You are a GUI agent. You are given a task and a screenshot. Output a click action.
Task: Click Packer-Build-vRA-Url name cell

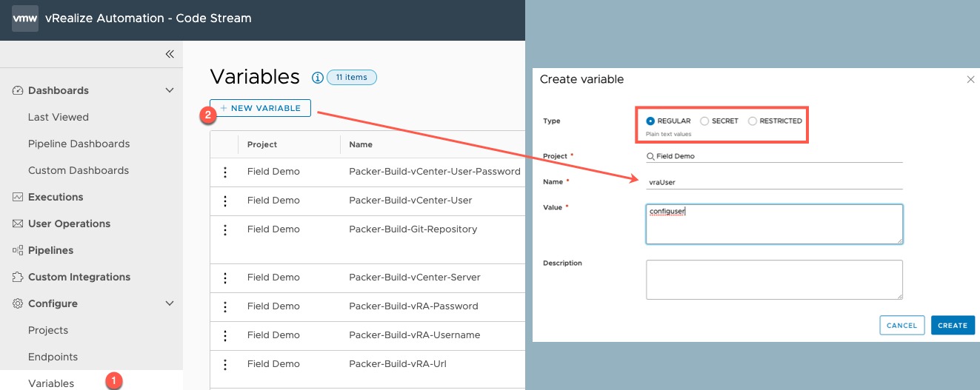click(398, 364)
